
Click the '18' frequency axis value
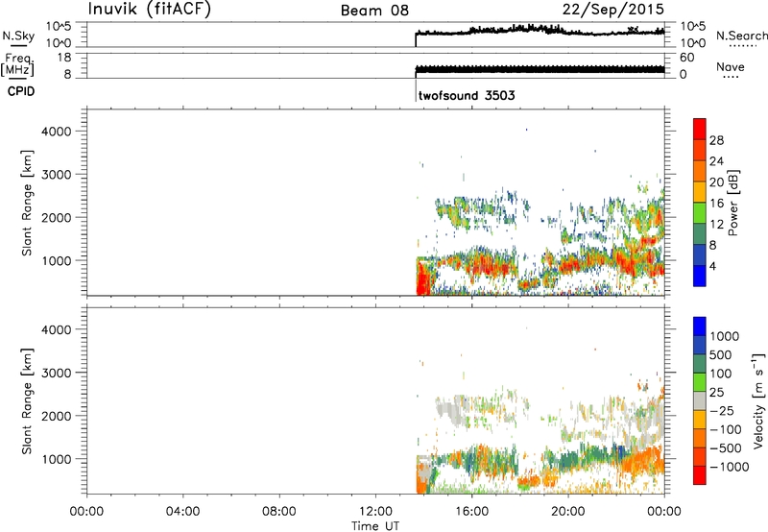[x=64, y=57]
